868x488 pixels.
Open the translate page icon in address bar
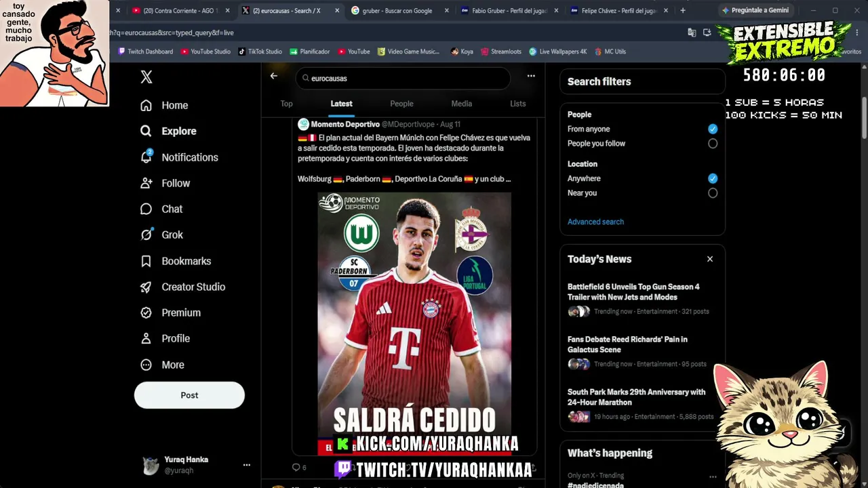coord(692,33)
